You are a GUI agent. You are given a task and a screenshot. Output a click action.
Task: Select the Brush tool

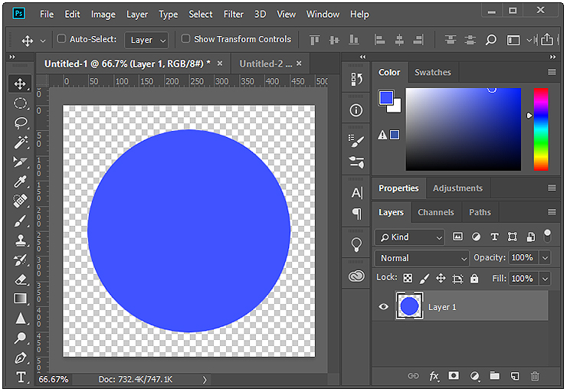click(x=20, y=220)
